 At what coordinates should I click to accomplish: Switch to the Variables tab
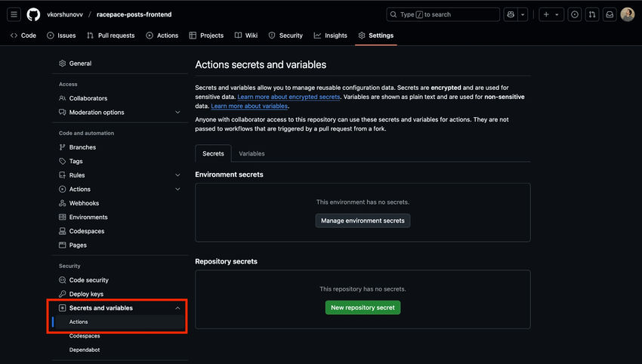click(x=252, y=153)
